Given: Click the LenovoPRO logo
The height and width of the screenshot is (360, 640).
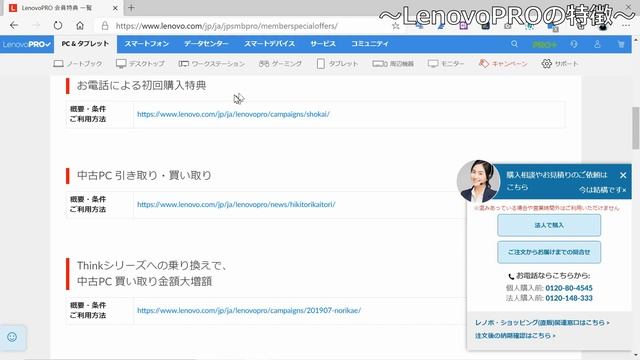Looking at the screenshot, I should click(27, 44).
